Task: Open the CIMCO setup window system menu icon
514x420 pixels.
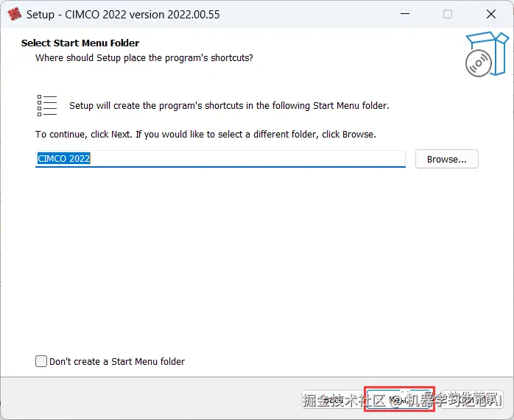Action: coord(14,15)
